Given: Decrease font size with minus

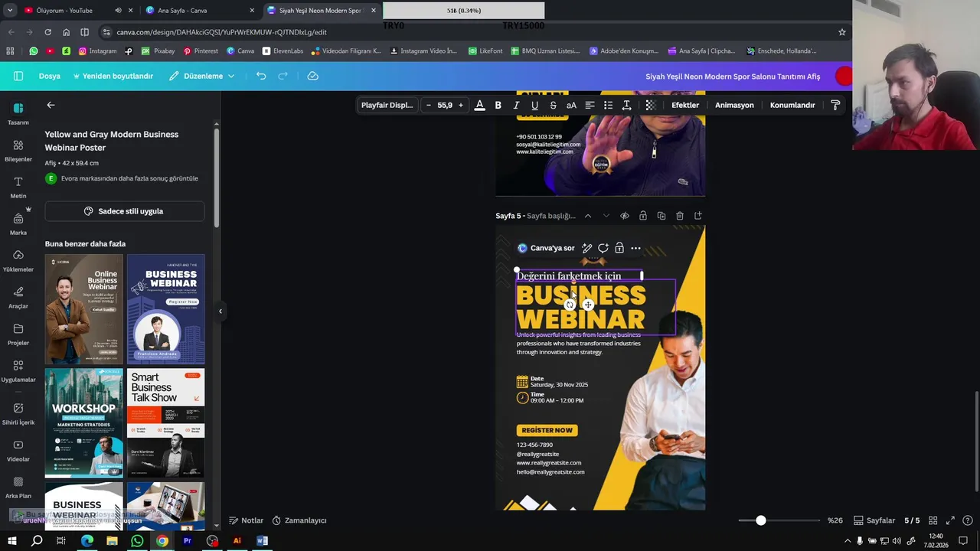Looking at the screenshot, I should pos(429,105).
